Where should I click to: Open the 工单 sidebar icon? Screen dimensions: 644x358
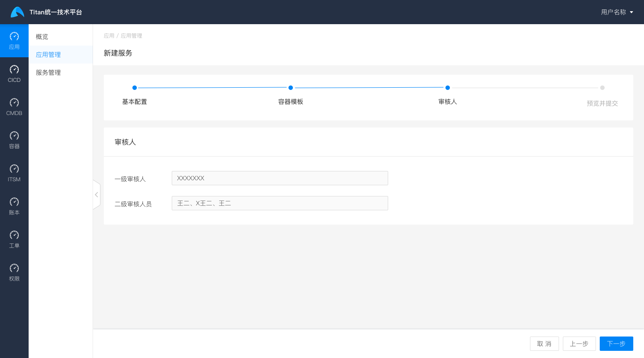click(14, 239)
